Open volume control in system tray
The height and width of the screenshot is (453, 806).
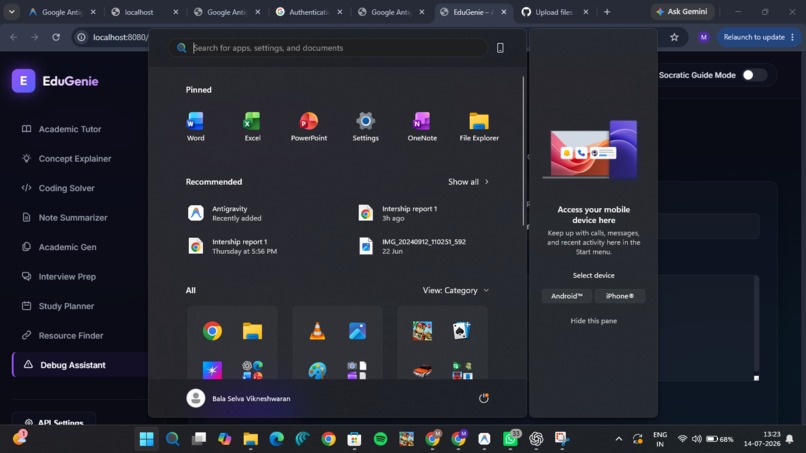click(x=697, y=439)
